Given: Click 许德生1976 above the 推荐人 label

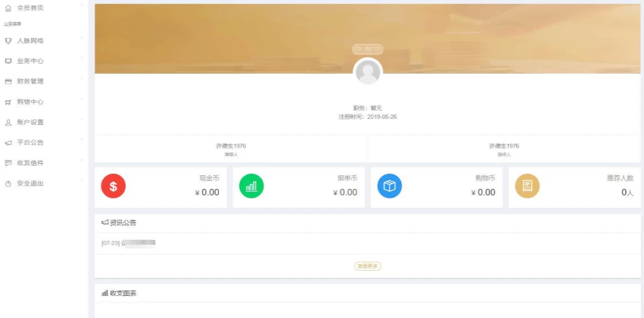Looking at the screenshot, I should [x=231, y=146].
